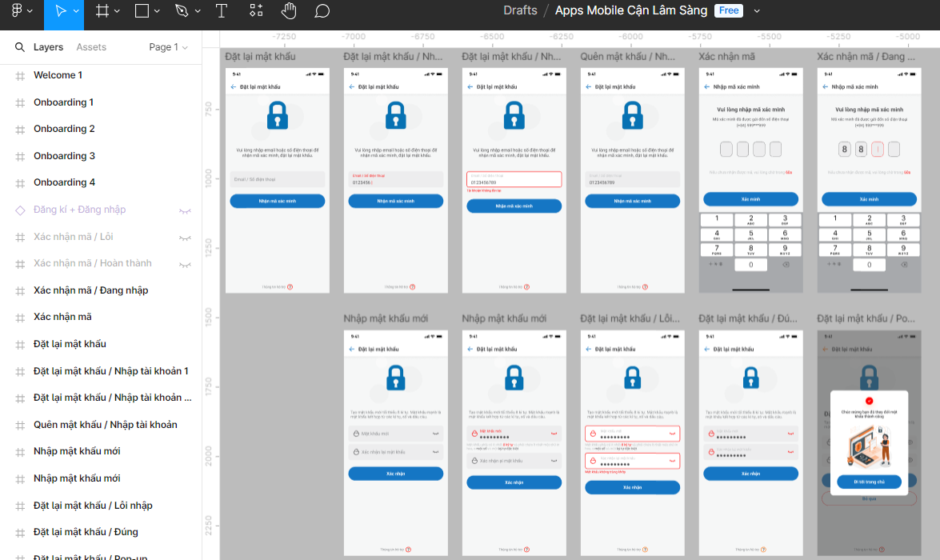The height and width of the screenshot is (560, 940).
Task: Go to Drafts in the breadcrumb
Action: [x=520, y=10]
